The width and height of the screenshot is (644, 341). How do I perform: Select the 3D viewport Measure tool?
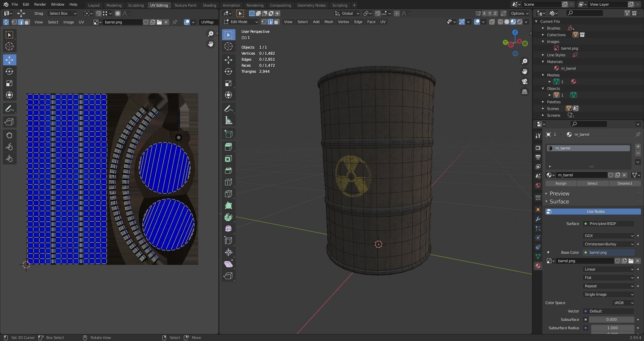click(228, 120)
